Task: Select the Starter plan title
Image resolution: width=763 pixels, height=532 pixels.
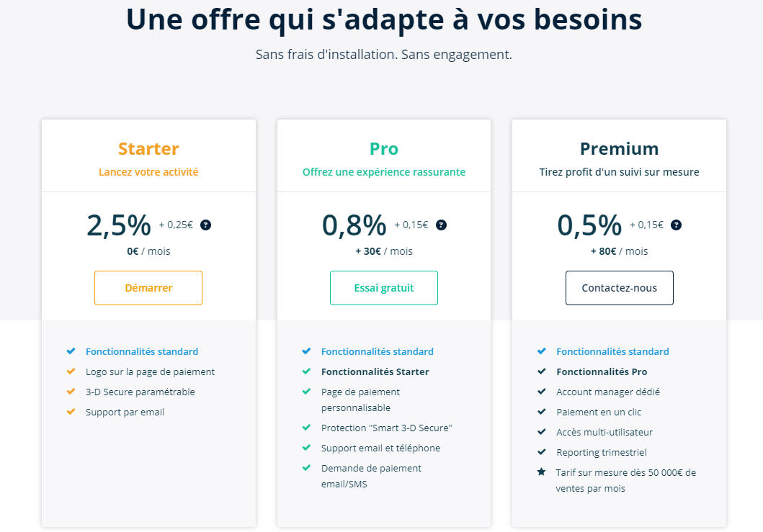Action: tap(148, 149)
